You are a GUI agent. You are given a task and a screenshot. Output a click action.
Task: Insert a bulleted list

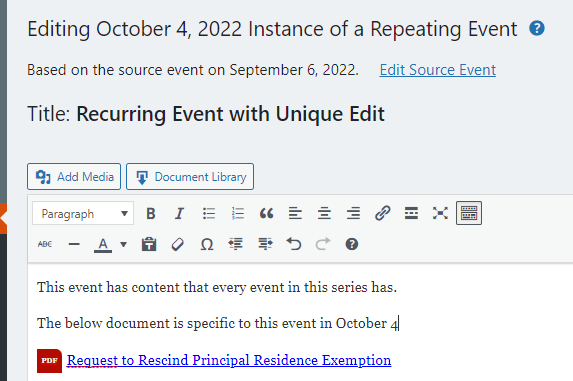tap(209, 213)
